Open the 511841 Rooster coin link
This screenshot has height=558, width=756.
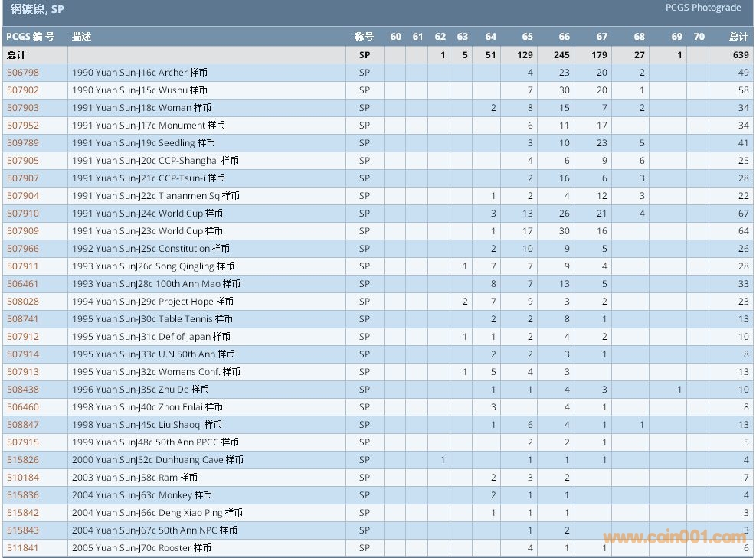click(x=23, y=548)
